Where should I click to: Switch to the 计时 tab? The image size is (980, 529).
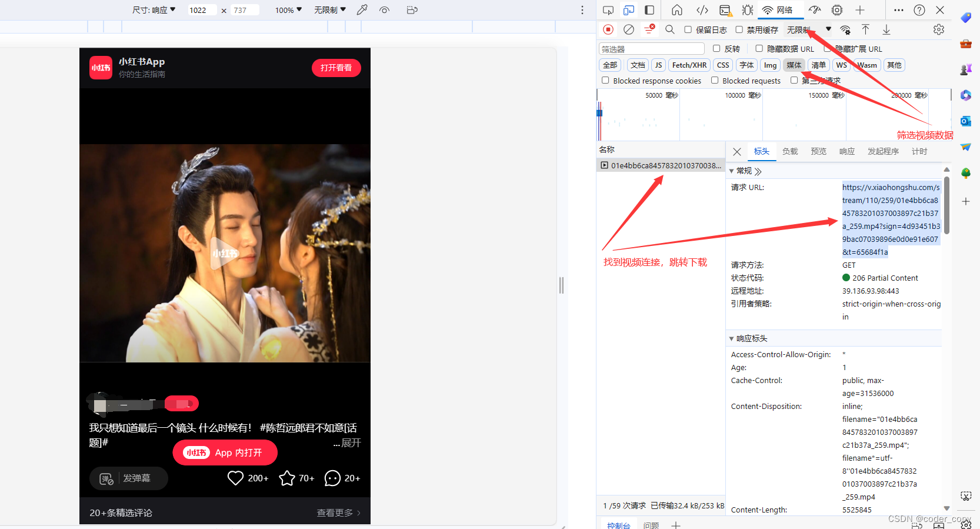click(x=919, y=151)
